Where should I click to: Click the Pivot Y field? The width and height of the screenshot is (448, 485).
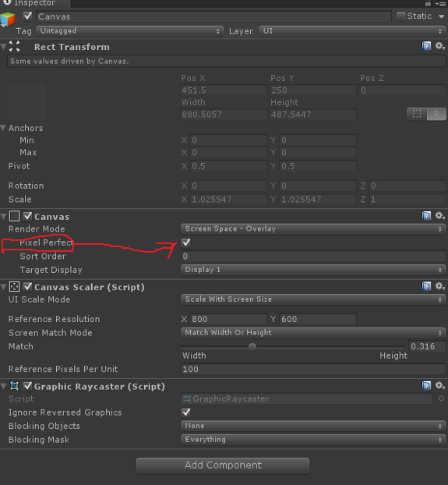click(318, 166)
